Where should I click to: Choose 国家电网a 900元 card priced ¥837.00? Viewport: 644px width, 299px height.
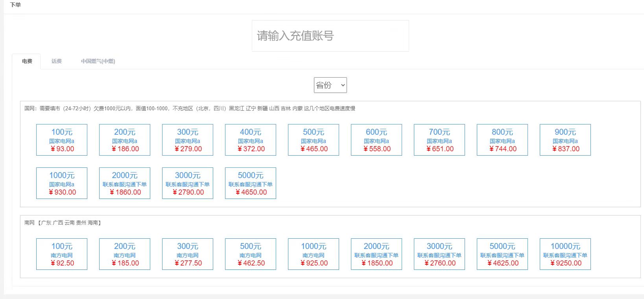click(565, 140)
